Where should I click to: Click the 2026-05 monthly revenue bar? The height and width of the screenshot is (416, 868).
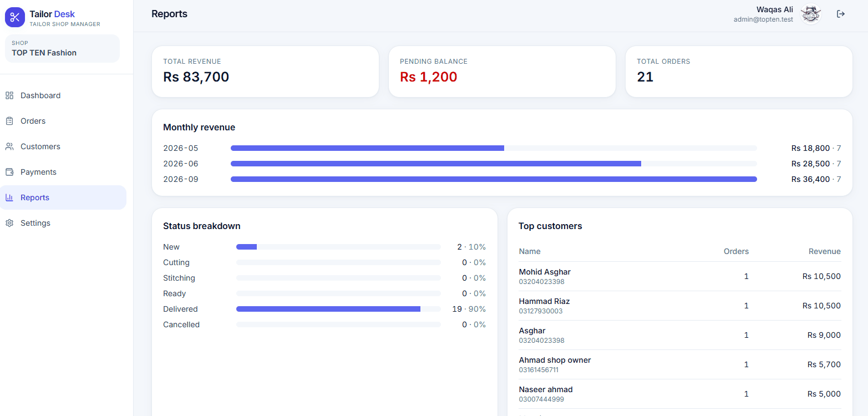[494, 148]
